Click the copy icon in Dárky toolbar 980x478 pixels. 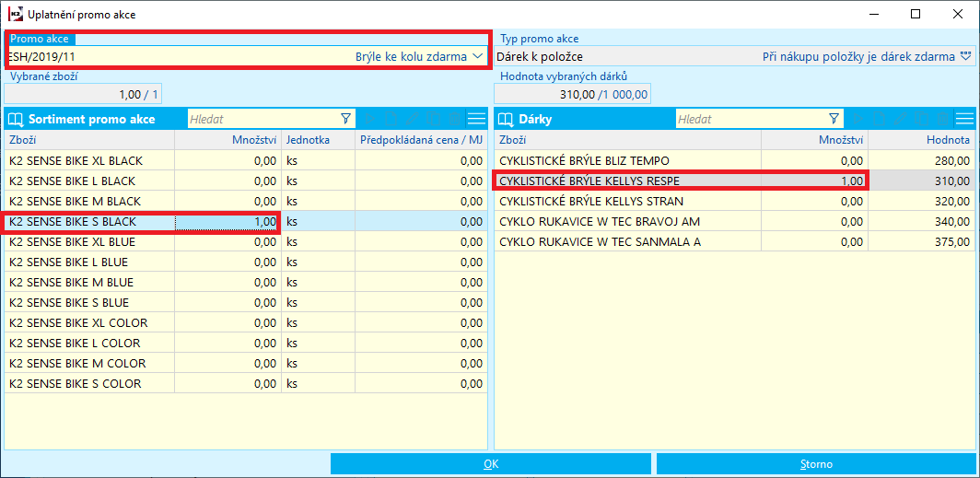pyautogui.click(x=921, y=119)
